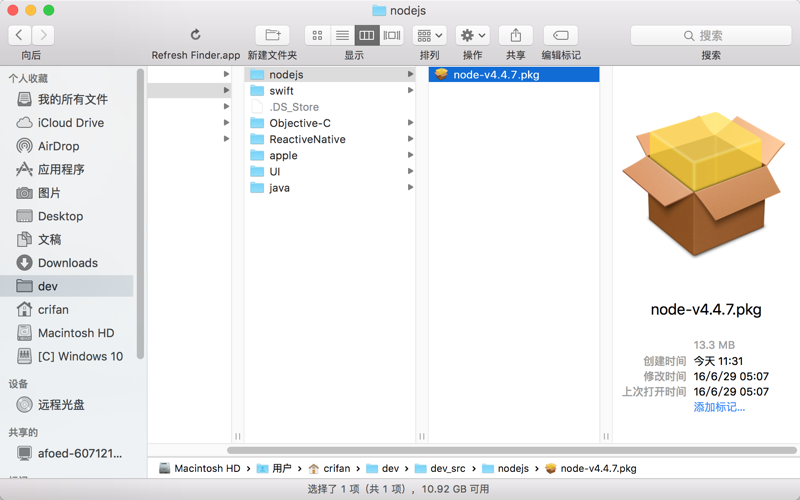Select the swift folder
Viewport: 800px width, 500px height.
(330, 91)
